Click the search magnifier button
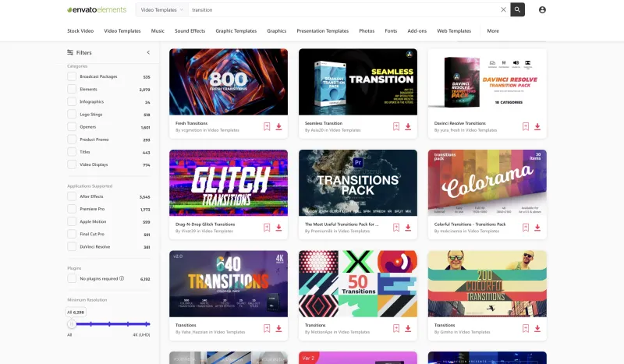Screen dimensions: 624x364 (x=517, y=9)
